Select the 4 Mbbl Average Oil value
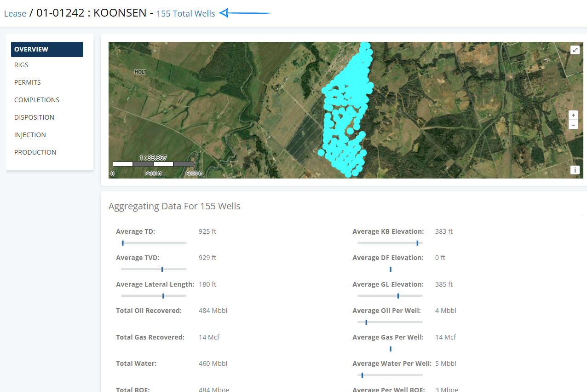The width and height of the screenshot is (587, 392). tap(446, 311)
